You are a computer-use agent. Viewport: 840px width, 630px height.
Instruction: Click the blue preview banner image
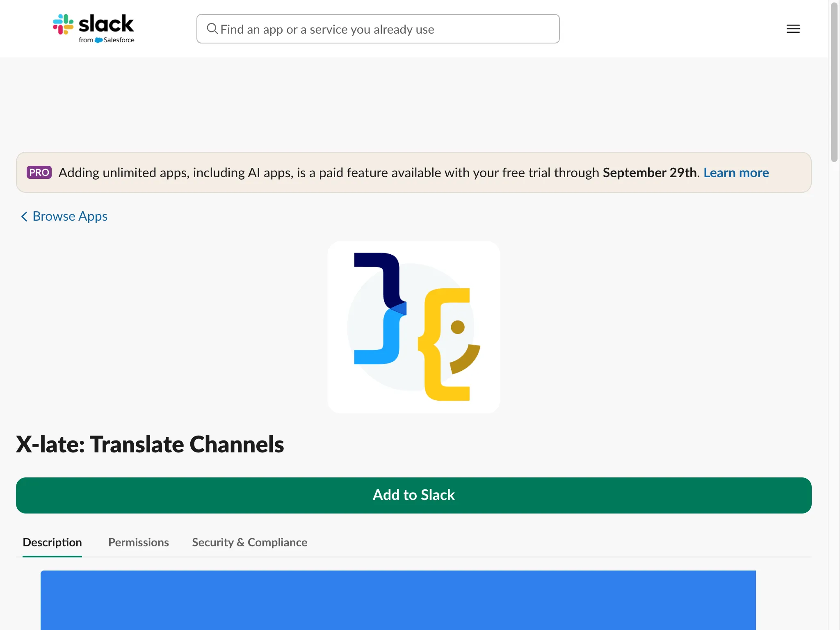[398, 600]
